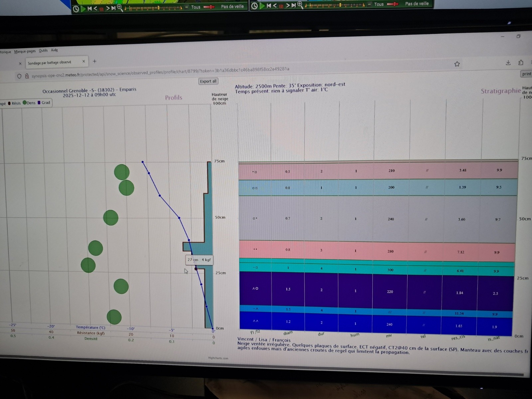The width and height of the screenshot is (532, 399).
Task: Bookmark this page with the star icon
Action: point(457,64)
